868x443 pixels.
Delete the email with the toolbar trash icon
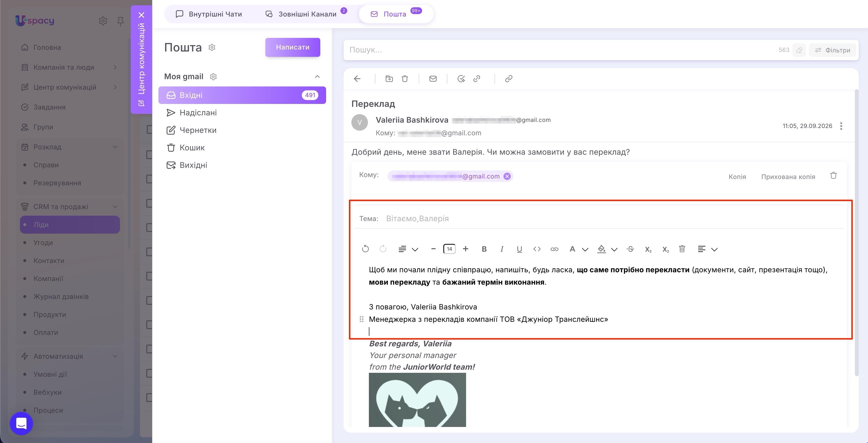point(405,79)
